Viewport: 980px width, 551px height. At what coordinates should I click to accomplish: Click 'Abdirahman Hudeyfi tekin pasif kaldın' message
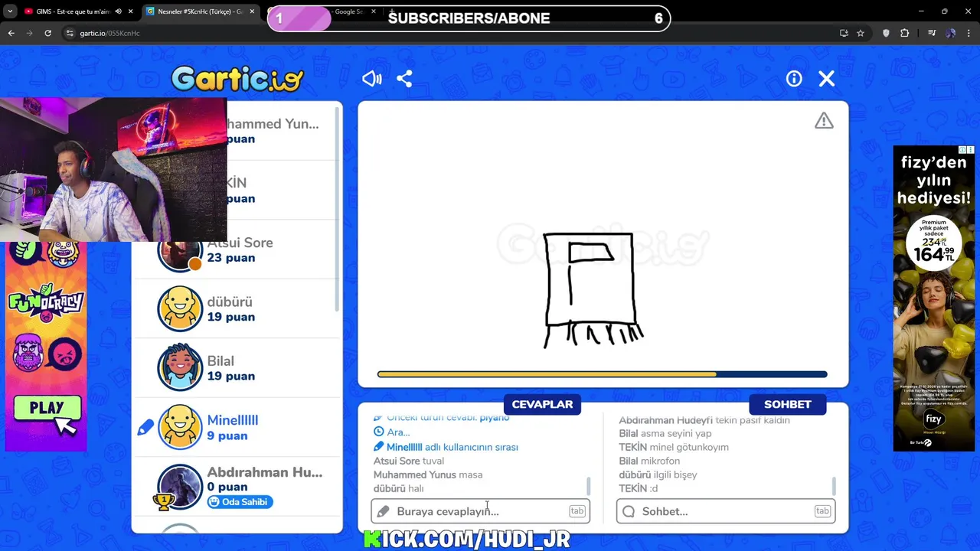click(x=704, y=420)
